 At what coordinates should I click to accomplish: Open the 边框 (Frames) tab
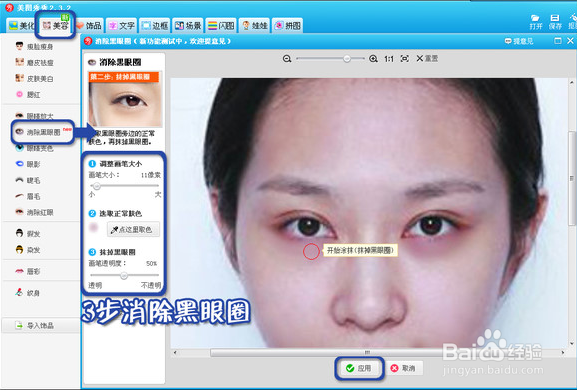coord(155,25)
